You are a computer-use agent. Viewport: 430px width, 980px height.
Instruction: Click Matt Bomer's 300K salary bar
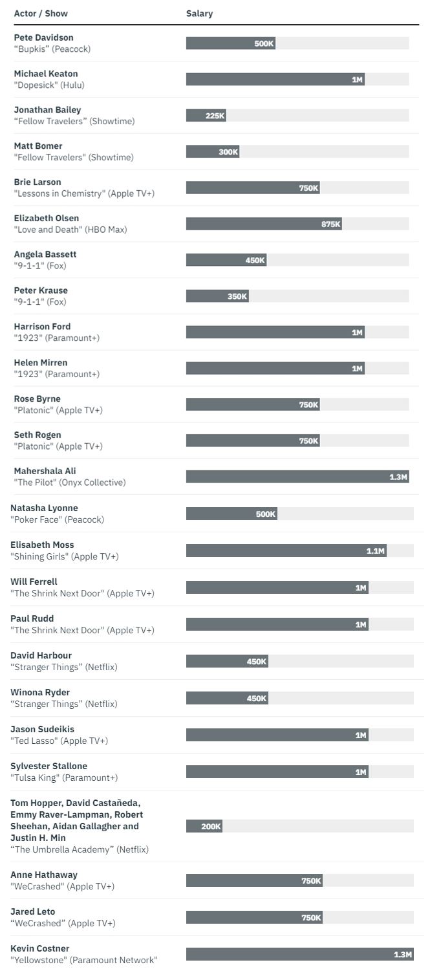[x=212, y=152]
